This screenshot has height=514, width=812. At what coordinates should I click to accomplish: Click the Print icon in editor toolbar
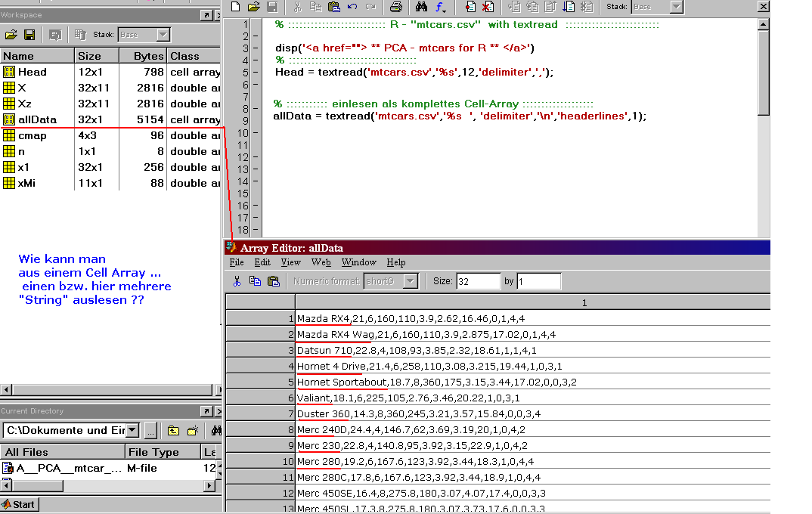pyautogui.click(x=395, y=7)
